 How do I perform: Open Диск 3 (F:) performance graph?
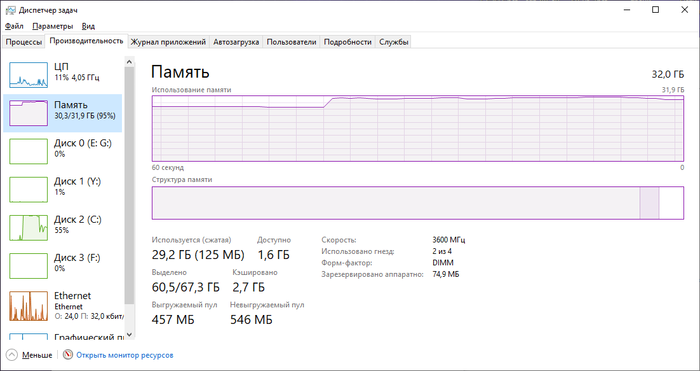62,266
